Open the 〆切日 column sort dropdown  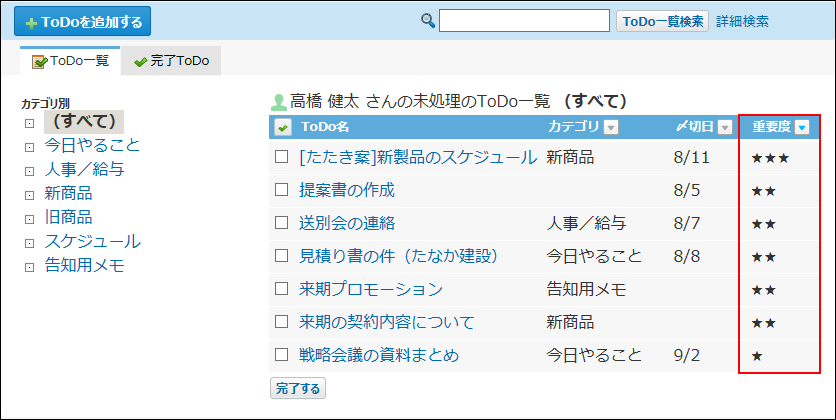(x=725, y=127)
